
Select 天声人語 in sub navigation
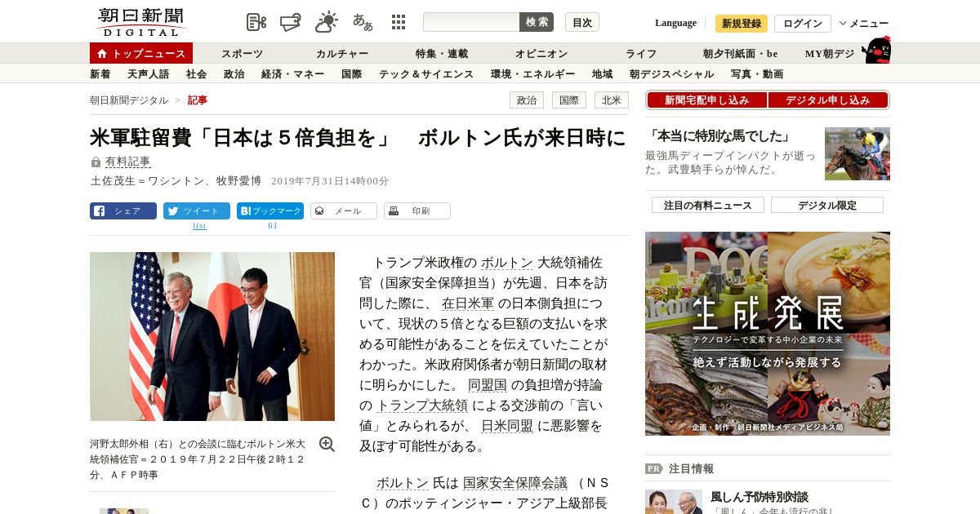tap(148, 74)
